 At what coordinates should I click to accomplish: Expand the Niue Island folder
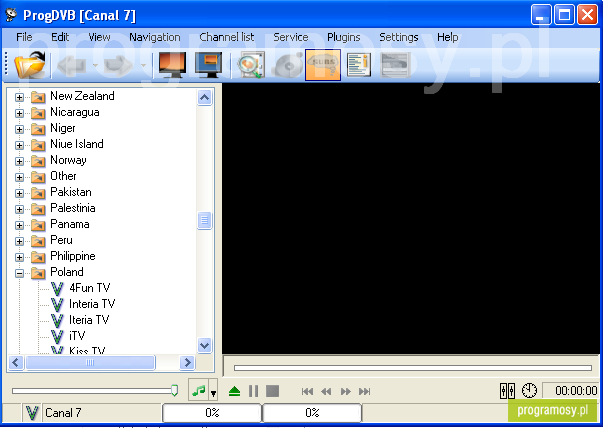(19, 145)
